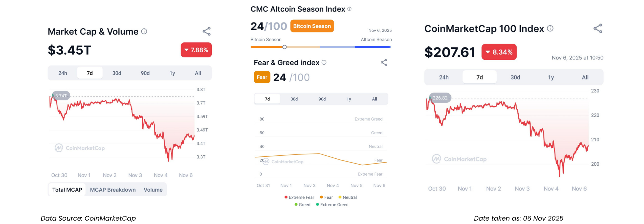Toggle Extreme Greed legend entry
Screen dimensions: 644x224
pyautogui.click(x=332, y=205)
